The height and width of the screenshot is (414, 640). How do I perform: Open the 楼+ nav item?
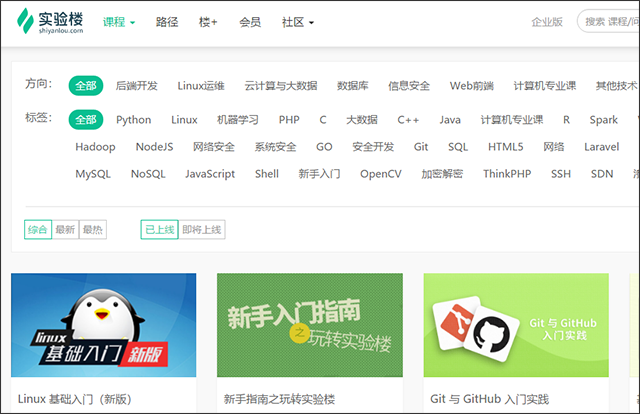(208, 22)
